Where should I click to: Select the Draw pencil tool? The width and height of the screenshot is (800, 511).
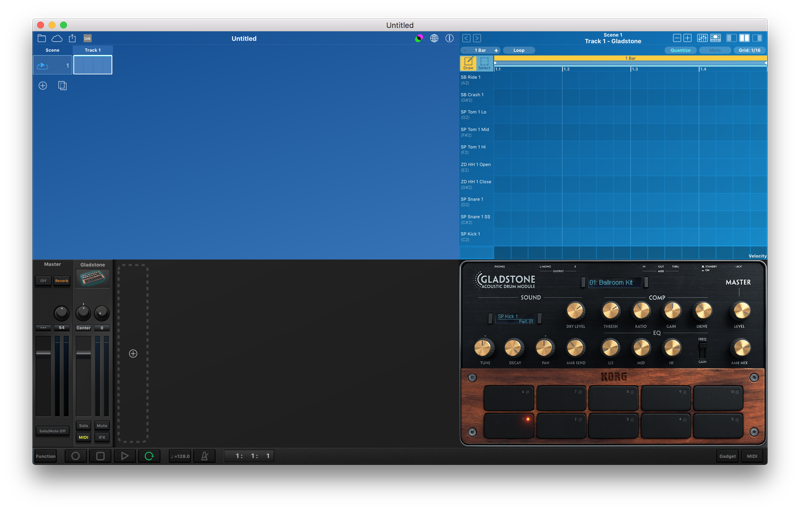click(x=468, y=63)
